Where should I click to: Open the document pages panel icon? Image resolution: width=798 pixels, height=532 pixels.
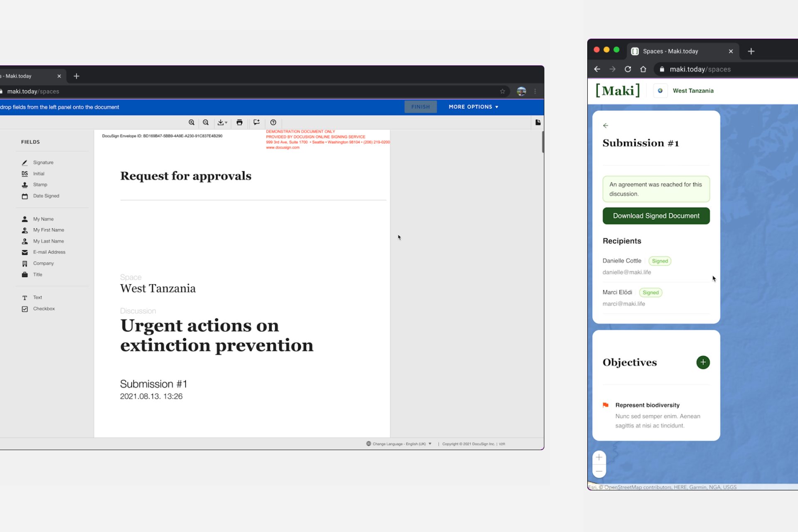click(x=538, y=122)
